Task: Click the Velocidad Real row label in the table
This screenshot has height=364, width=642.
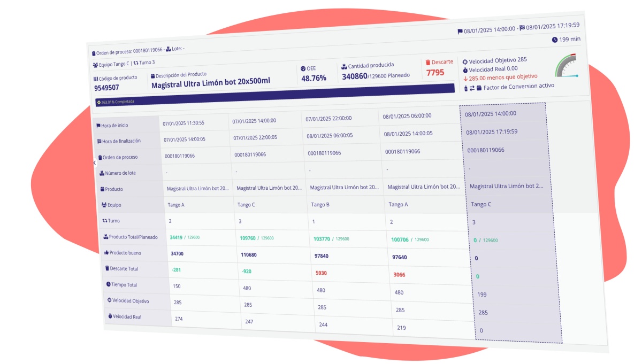Action: point(126,316)
